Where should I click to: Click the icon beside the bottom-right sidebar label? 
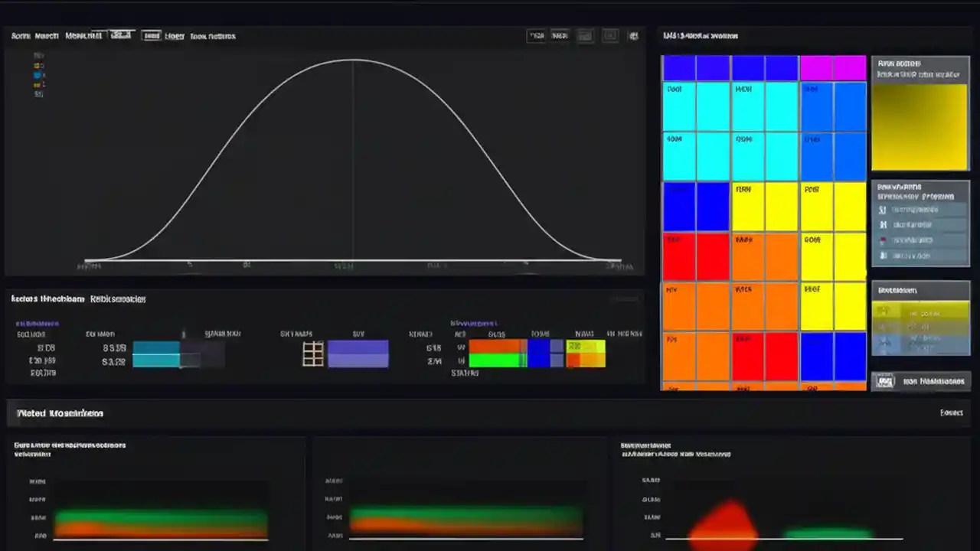click(x=885, y=380)
